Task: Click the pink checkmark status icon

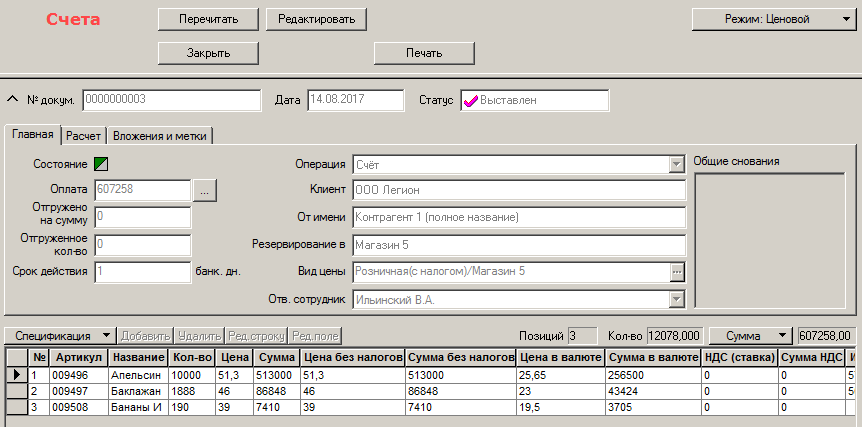Action: 471,101
